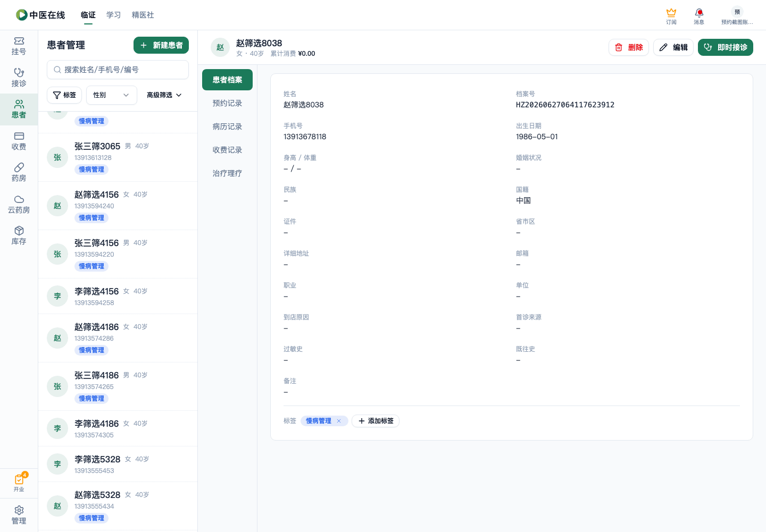The image size is (766, 532).
Task: Open 挂号 registration in sidebar
Action: (19, 46)
